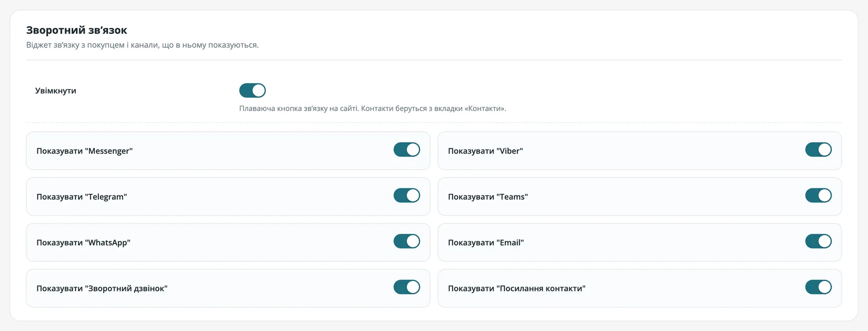Image resolution: width=868 pixels, height=331 pixels.
Task: Select the Показувати "Messenger" label
Action: [85, 151]
